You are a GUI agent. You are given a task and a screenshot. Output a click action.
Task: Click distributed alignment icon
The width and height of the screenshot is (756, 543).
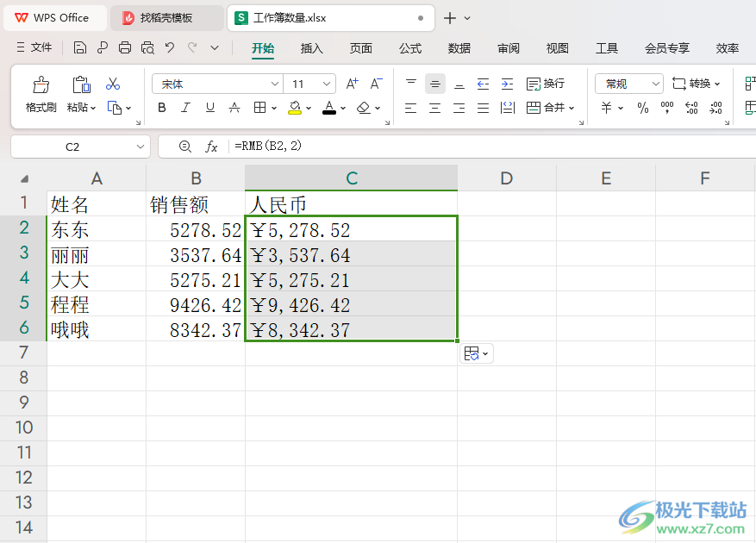pos(508,108)
